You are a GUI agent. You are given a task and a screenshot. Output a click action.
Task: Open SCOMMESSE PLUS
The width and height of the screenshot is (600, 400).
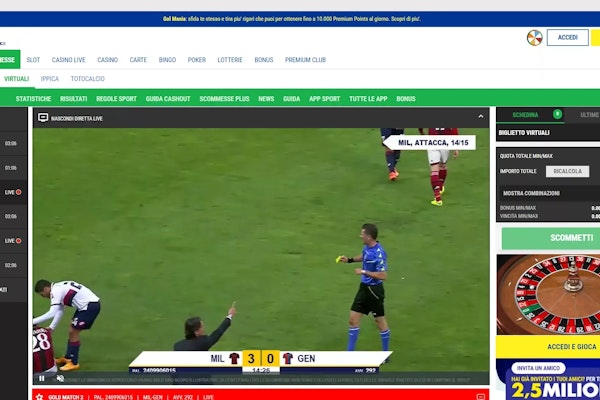pyautogui.click(x=224, y=99)
